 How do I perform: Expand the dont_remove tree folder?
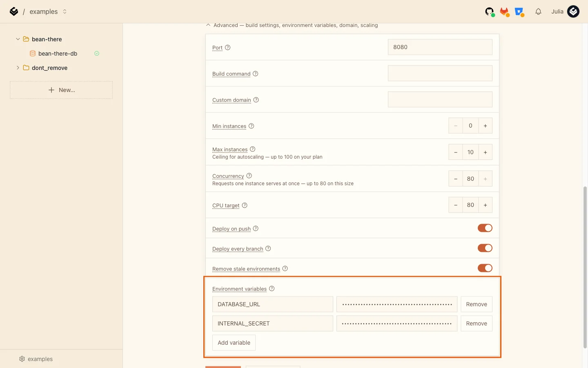18,68
